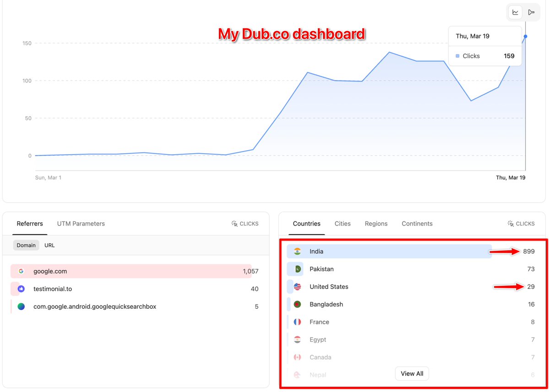Screen dimensions: 549x392
Task: Click the Thu, Mar 19 axis label
Action: point(511,177)
